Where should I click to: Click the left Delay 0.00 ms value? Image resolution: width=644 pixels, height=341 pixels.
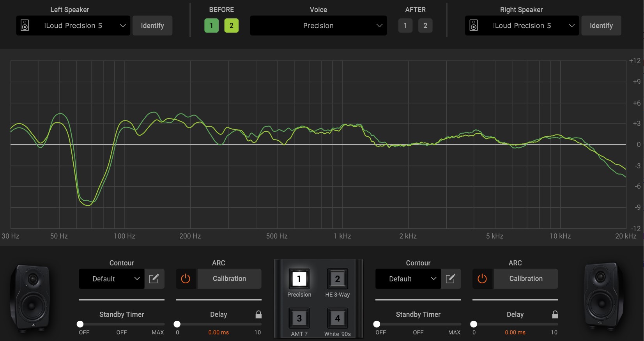(219, 332)
